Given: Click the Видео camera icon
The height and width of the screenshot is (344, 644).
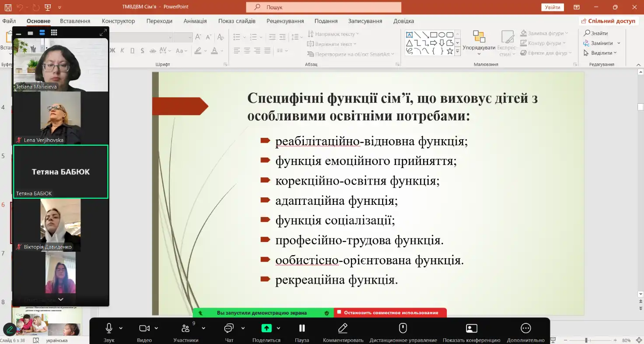Looking at the screenshot, I should [x=144, y=328].
